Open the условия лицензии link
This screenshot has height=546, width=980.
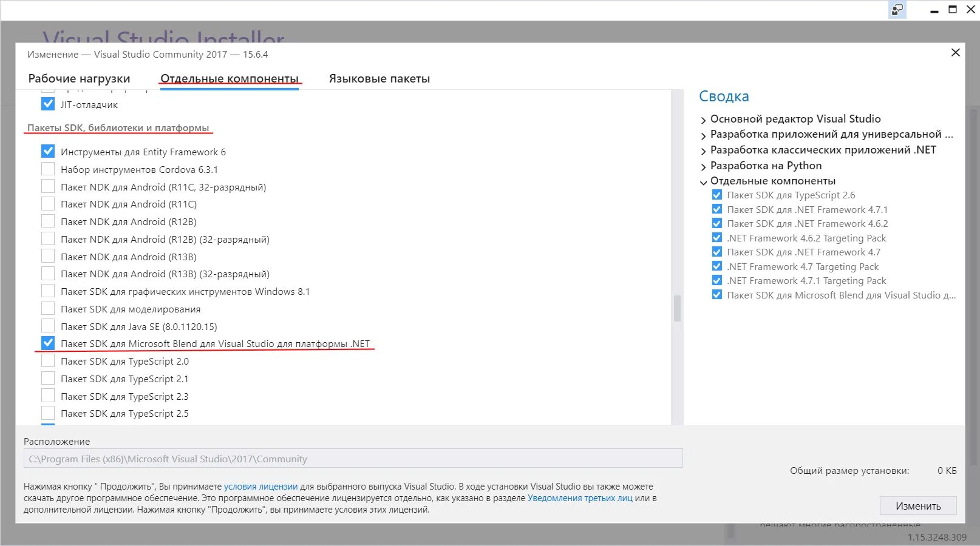260,487
